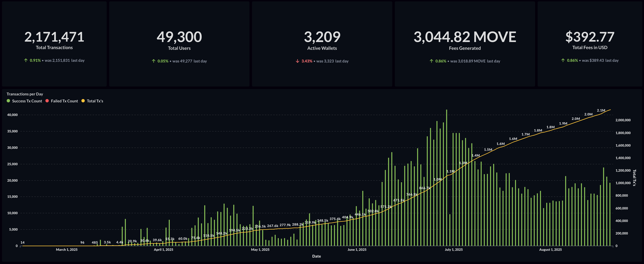
Task: Select the 49,300 Total Users number
Action: pyautogui.click(x=179, y=37)
